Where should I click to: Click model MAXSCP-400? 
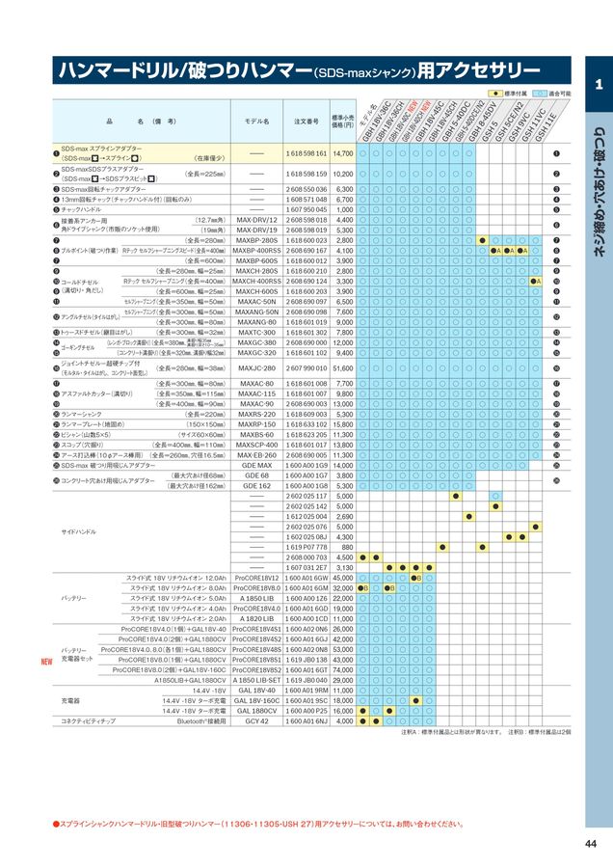click(x=256, y=445)
